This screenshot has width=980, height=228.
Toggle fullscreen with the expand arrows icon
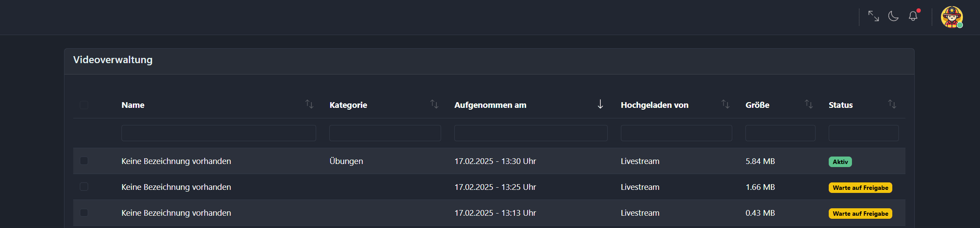(x=873, y=16)
